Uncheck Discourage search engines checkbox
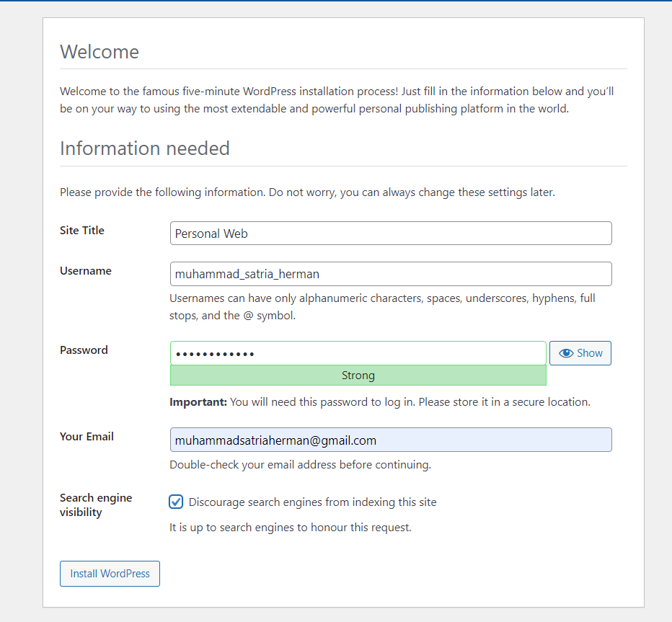This screenshot has width=672, height=622. [176, 502]
